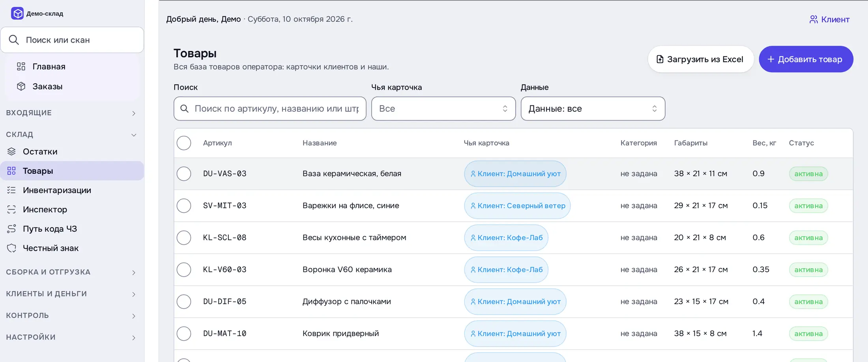Toggle the select-all checkbox in table header
Screen dimensions: 868x362
click(x=184, y=143)
